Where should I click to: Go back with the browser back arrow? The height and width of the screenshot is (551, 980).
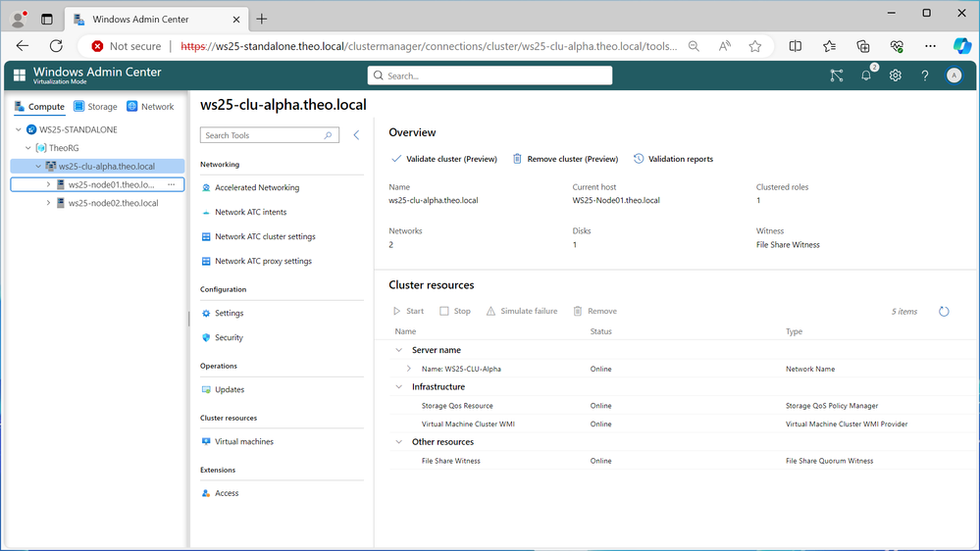click(23, 46)
